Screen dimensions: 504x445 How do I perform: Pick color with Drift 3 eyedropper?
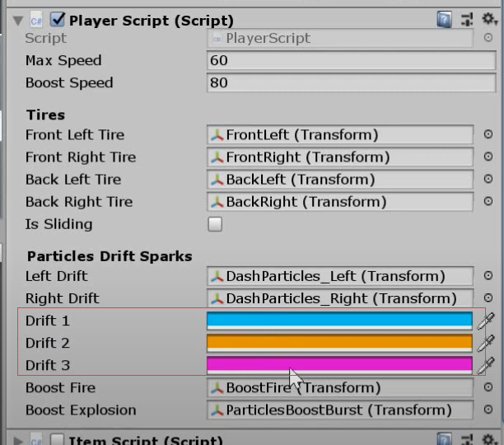coord(486,366)
